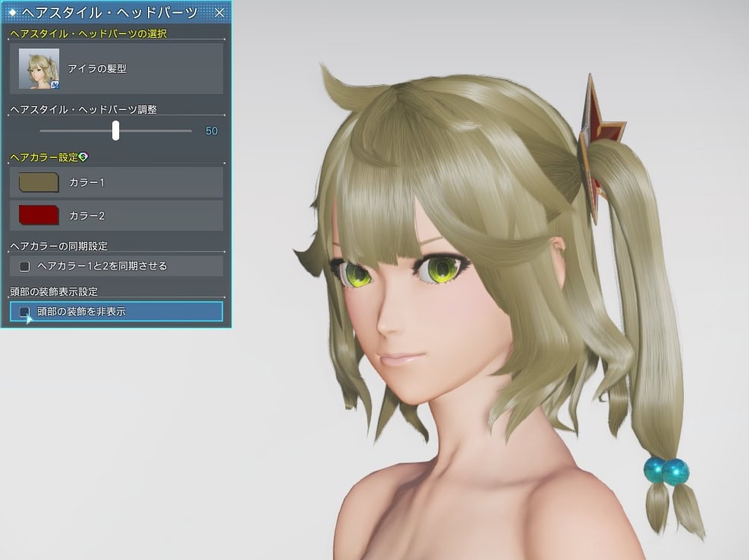Click 頭部の装飾表示設定 heading
Viewport: 749px width, 560px height.
(x=53, y=291)
